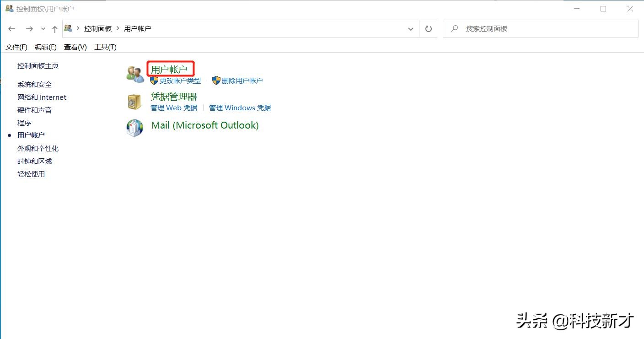
Task: Expand the chevron before 控制面板 in breadcrumb
Action: coord(78,28)
